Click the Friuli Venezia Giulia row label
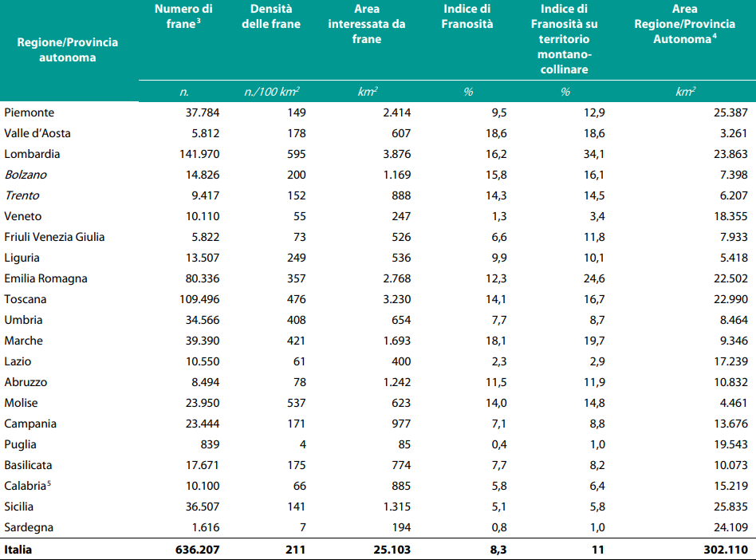The width and height of the screenshot is (756, 560). click(x=54, y=237)
